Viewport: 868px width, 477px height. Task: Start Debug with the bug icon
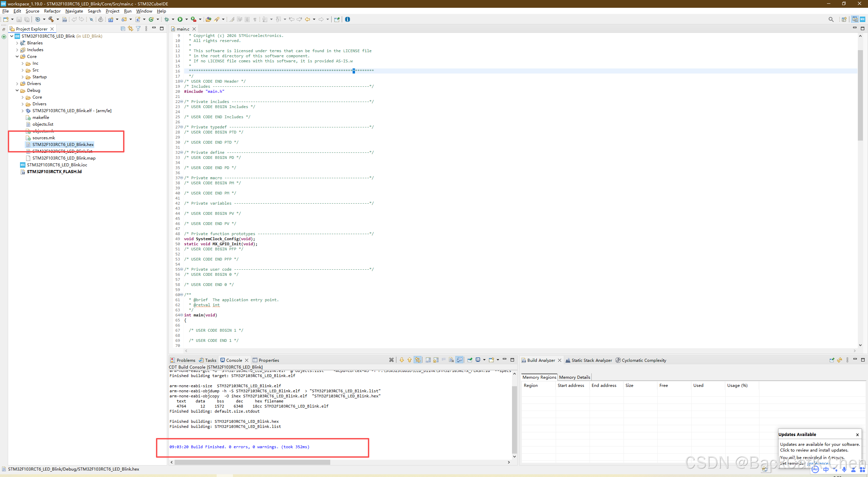[x=166, y=19]
